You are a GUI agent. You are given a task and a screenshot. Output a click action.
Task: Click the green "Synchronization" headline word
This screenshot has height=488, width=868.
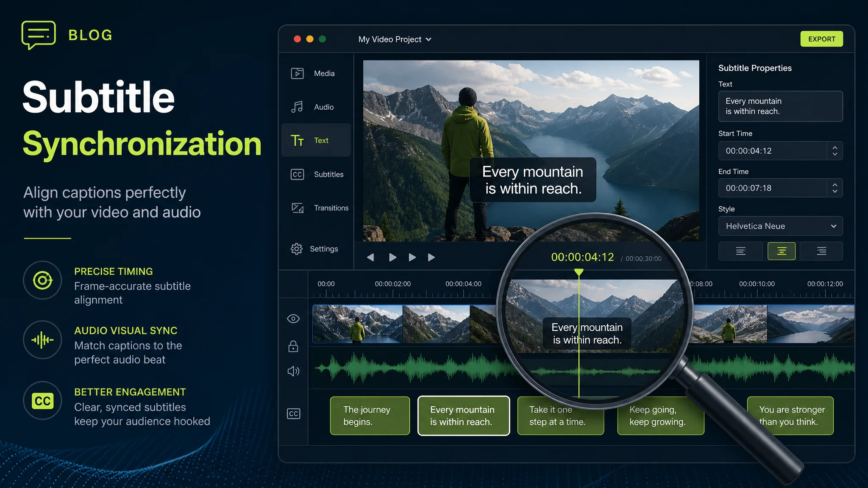(x=142, y=144)
